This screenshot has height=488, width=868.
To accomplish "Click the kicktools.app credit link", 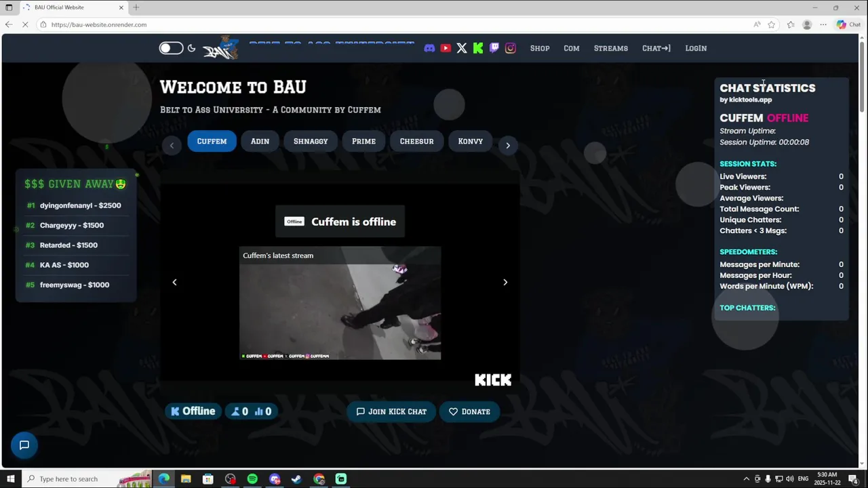I will coord(750,100).
